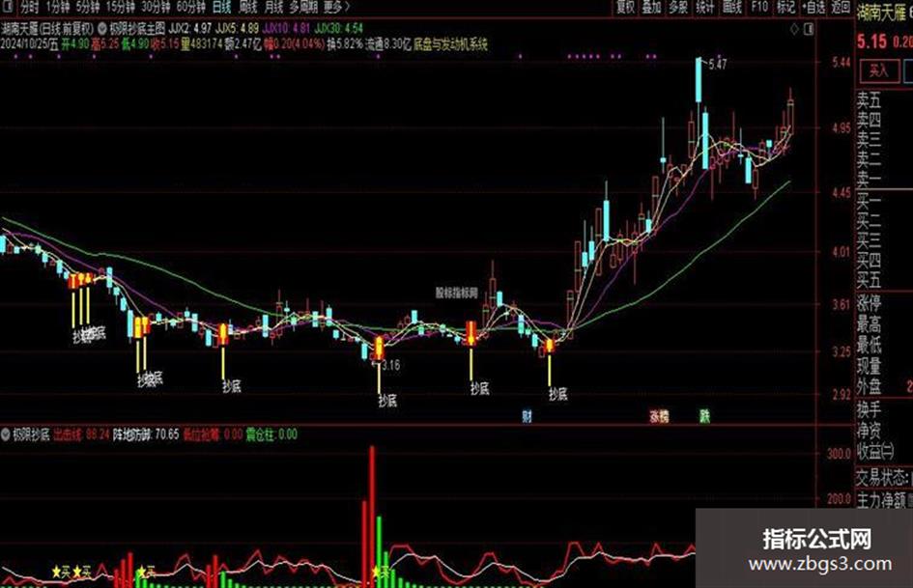Add stock via +自选 button
Screen dimensions: 913x588
(x=813, y=7)
